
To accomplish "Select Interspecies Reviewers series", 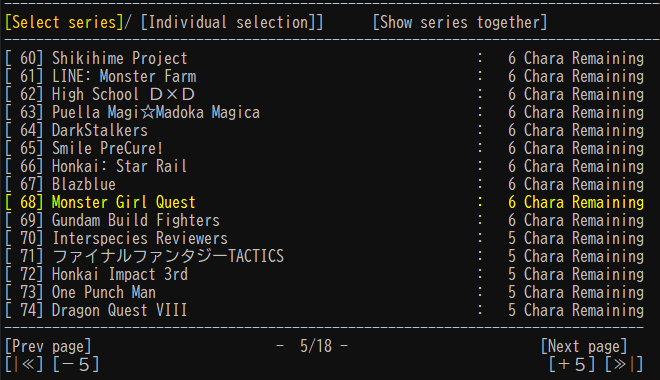I will click(324, 238).
